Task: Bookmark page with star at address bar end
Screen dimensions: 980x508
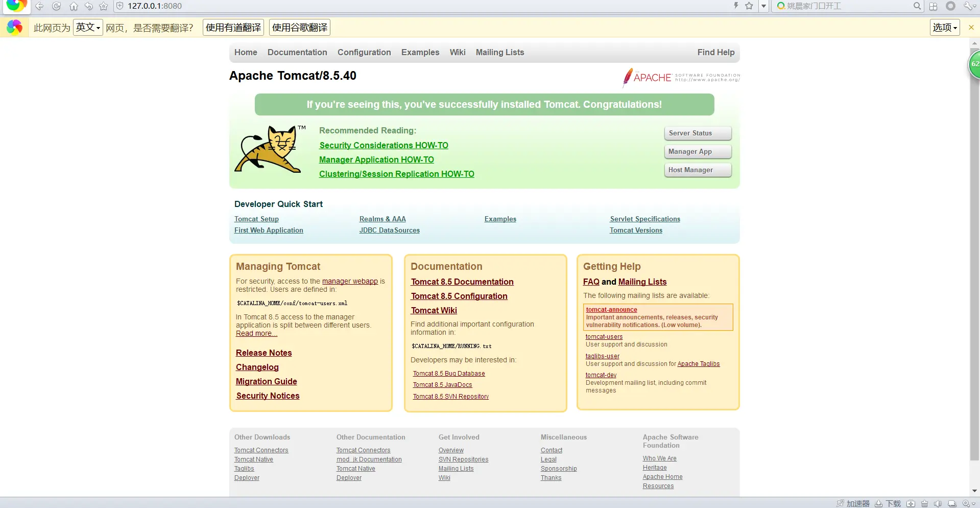Action: click(749, 6)
